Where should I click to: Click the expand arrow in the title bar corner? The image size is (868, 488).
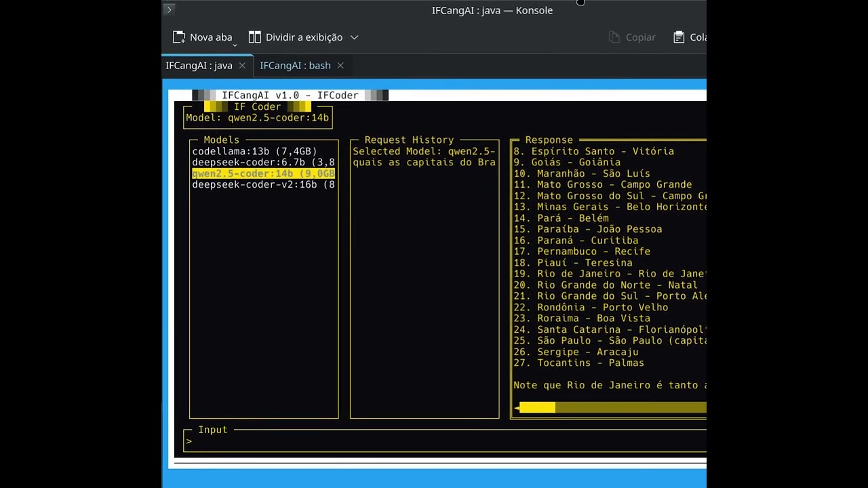tap(170, 9)
